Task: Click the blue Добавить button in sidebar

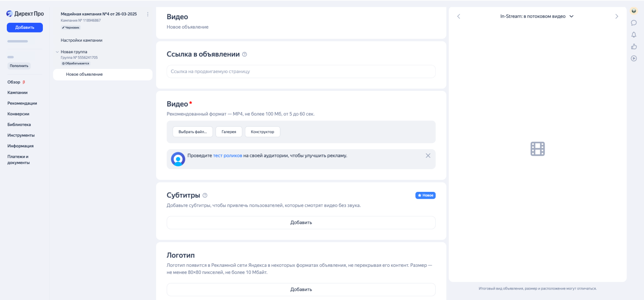Action: pyautogui.click(x=25, y=28)
